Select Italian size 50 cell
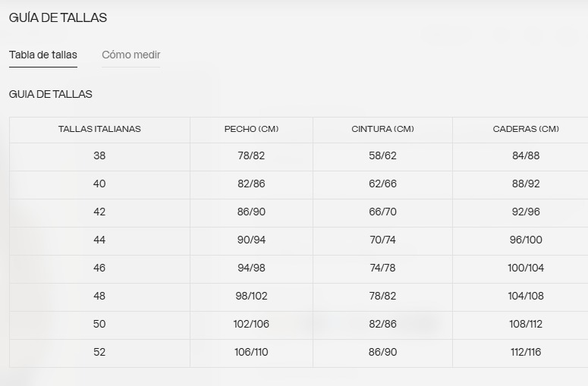 coord(99,324)
